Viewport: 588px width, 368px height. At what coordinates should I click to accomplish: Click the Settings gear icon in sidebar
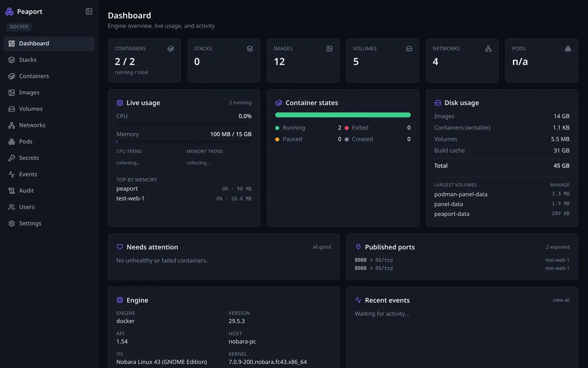pos(12,223)
